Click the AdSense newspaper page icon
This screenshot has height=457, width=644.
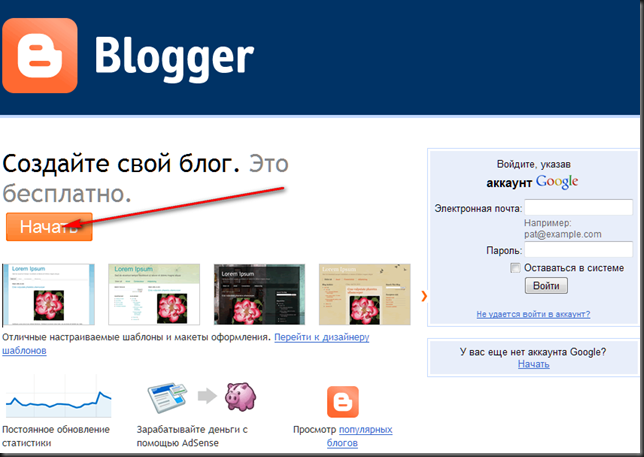click(167, 397)
